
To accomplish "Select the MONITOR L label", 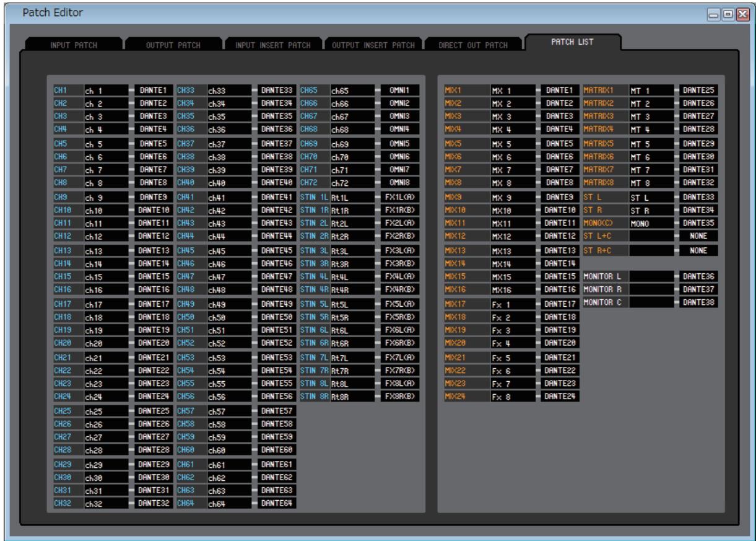I will 605,276.
